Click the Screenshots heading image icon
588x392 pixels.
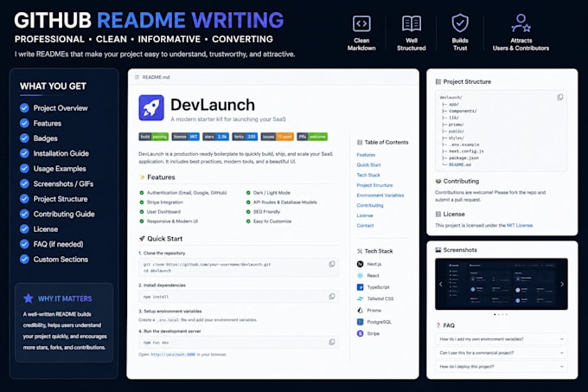pos(438,250)
